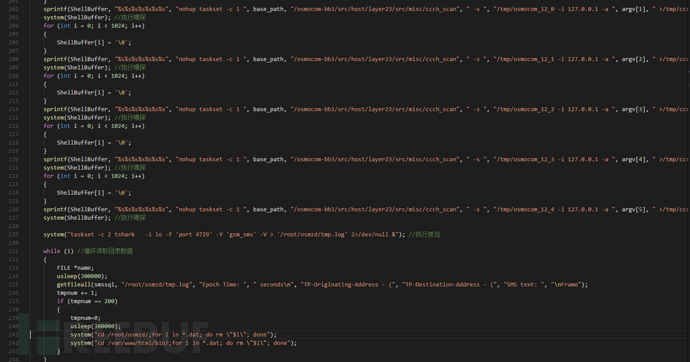
Task: Click the system call removing /root/osmzd/ dat files
Action: 173,335
